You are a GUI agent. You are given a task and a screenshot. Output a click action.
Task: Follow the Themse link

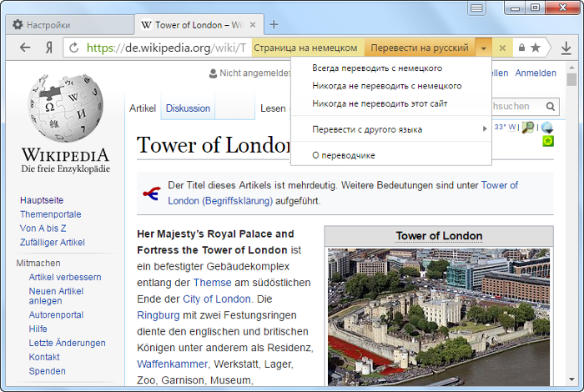click(x=212, y=283)
